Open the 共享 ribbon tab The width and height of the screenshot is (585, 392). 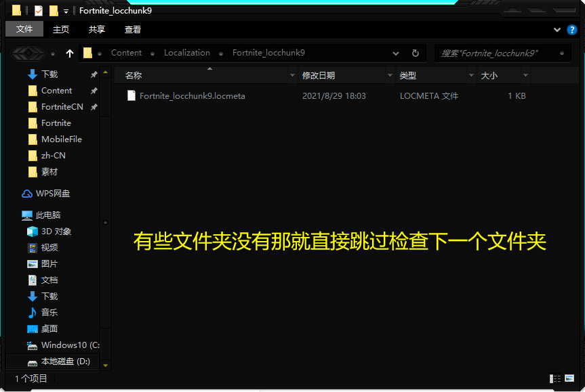(97, 29)
